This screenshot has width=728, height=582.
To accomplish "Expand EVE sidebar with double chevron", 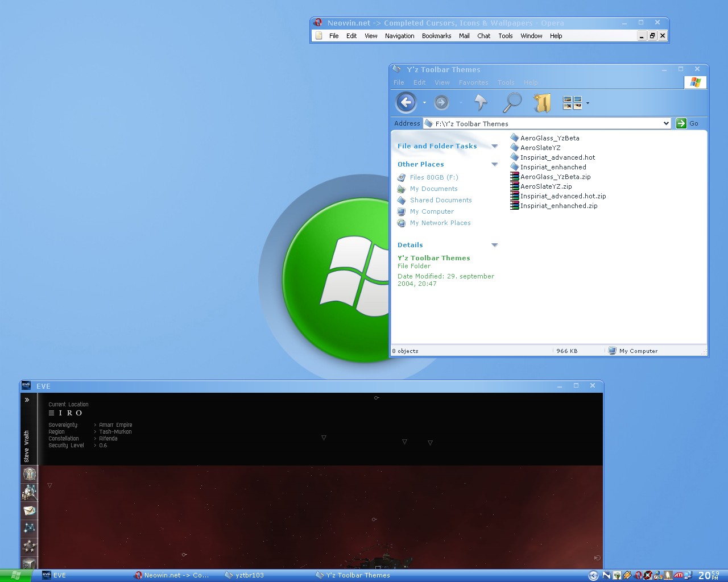I will (27, 400).
